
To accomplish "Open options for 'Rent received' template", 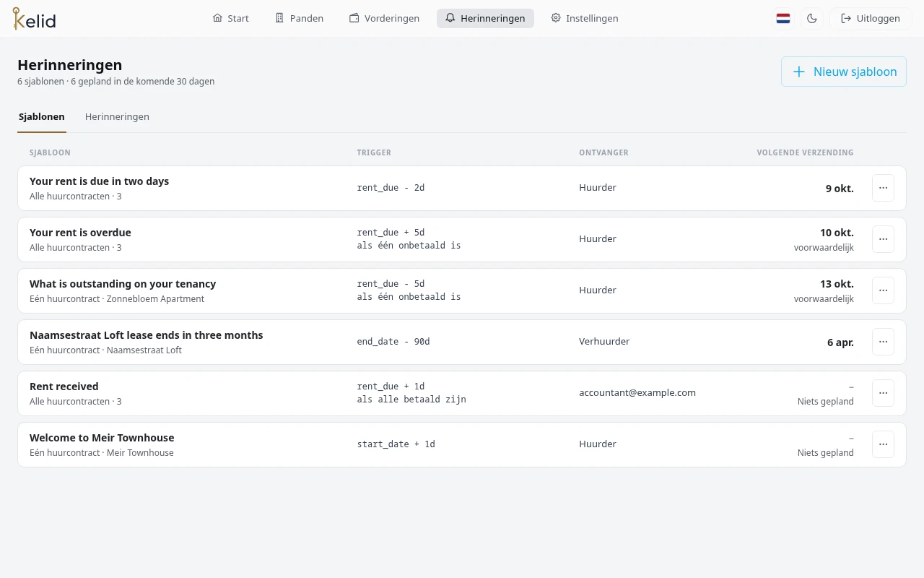I will click(883, 393).
